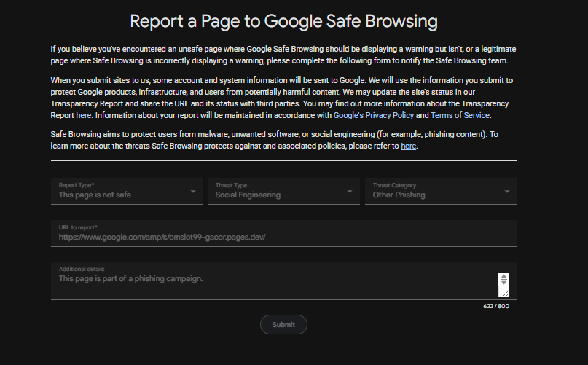588x365 pixels.
Task: Click the textarea resize handle
Action: 505,292
